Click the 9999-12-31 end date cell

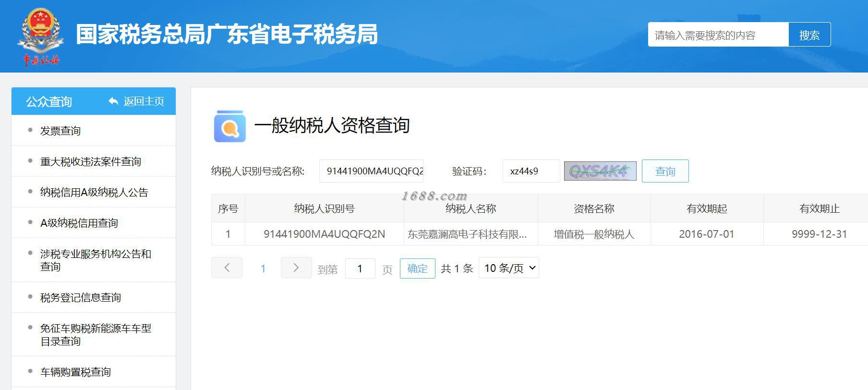(x=820, y=234)
